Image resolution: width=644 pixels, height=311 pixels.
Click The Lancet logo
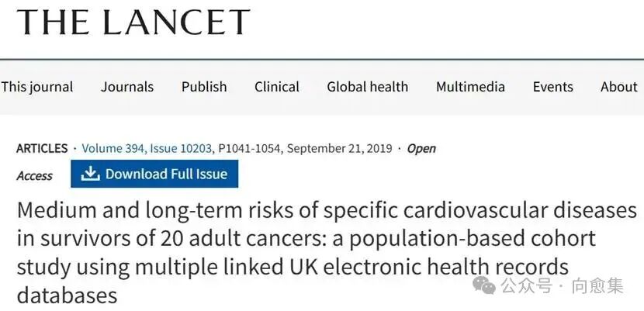(133, 22)
